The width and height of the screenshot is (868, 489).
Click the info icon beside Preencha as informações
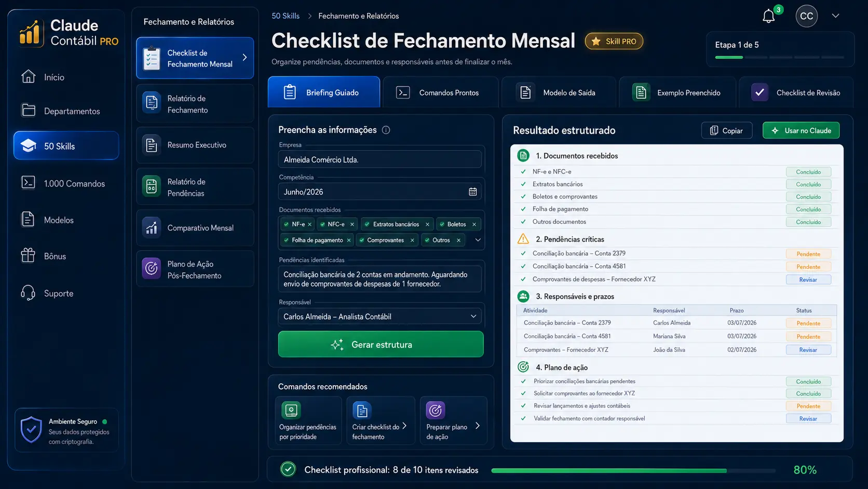386,130
